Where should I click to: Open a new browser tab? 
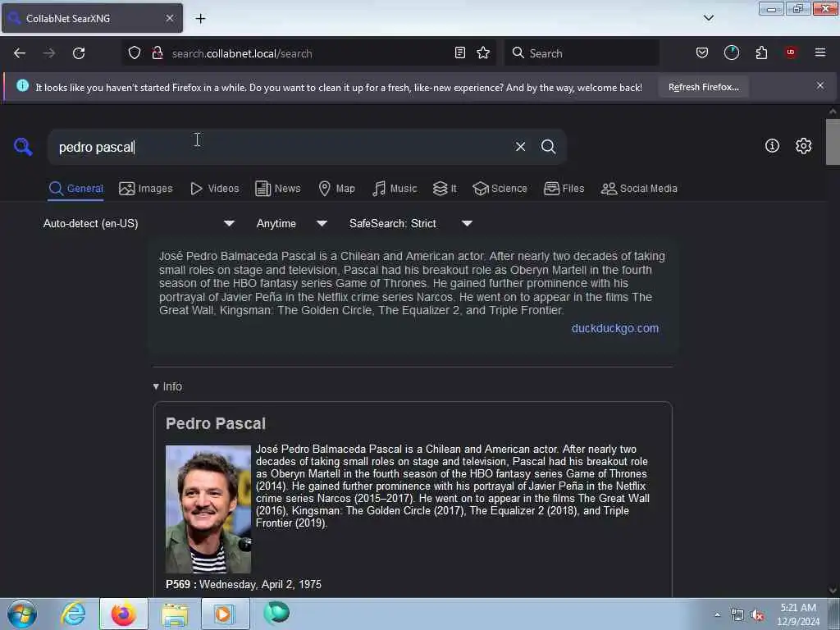[x=200, y=19]
